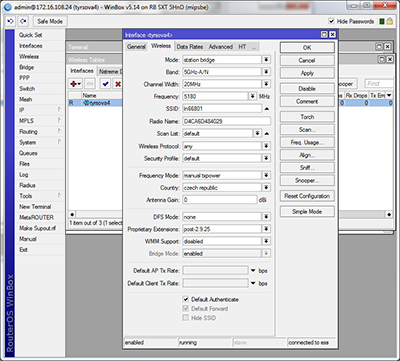Open the WMM Support dropdown

coord(266,241)
